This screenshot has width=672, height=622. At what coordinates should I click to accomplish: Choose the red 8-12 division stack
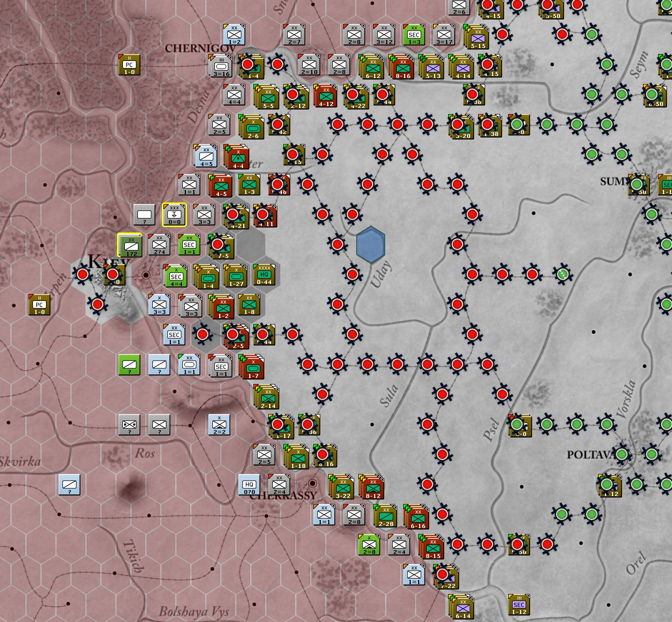pos(371,486)
